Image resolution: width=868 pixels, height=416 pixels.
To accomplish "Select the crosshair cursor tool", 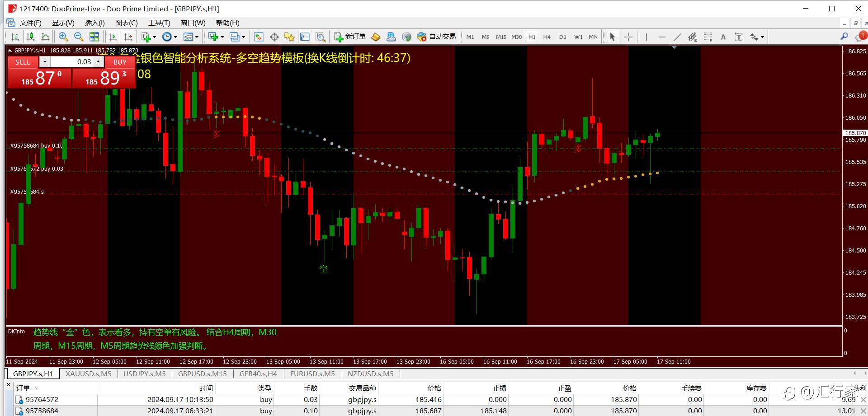I will tap(628, 37).
